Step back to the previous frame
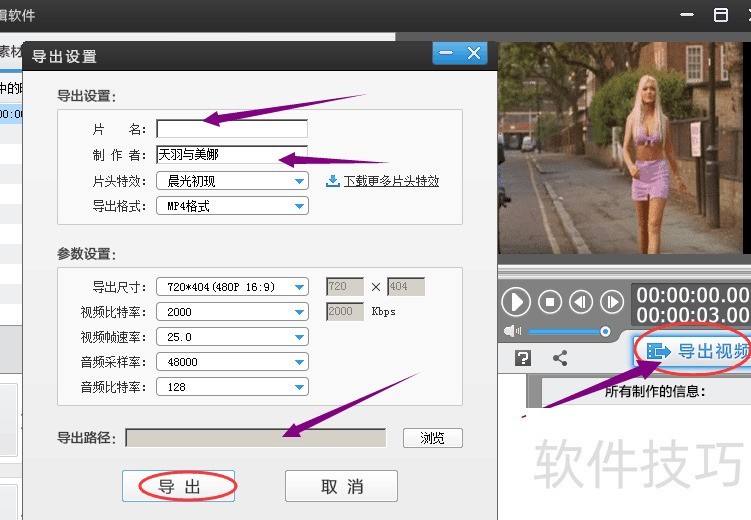 (x=580, y=301)
